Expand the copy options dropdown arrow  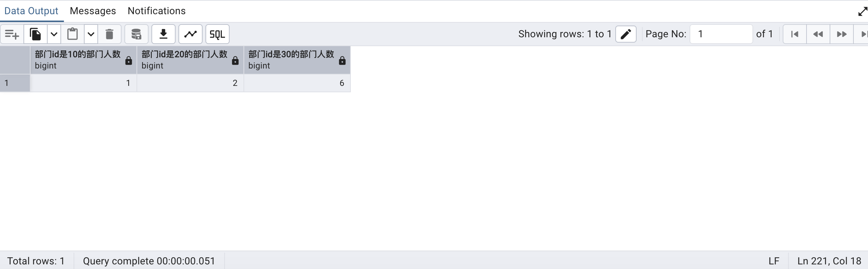tap(54, 34)
